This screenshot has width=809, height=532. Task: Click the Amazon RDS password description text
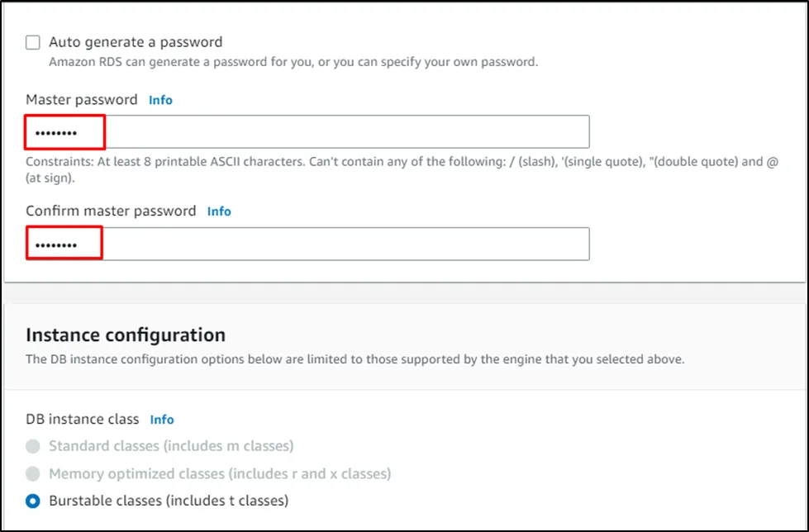[293, 62]
